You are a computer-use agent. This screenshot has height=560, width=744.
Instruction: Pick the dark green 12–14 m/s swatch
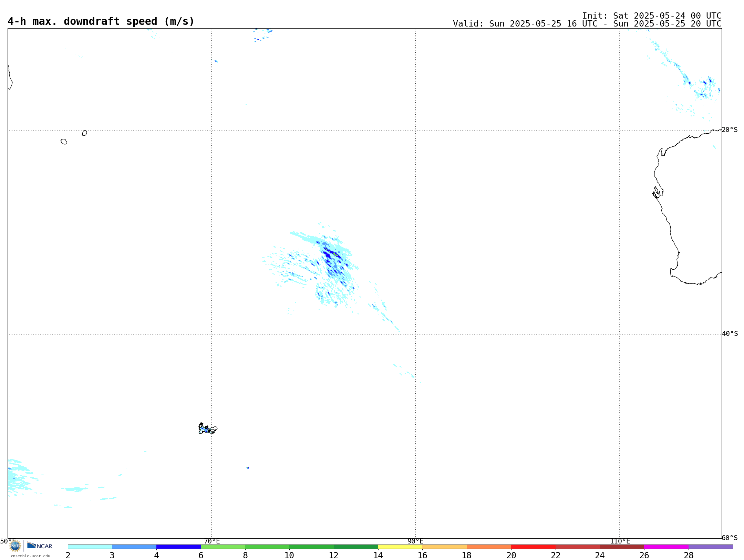pyautogui.click(x=356, y=547)
